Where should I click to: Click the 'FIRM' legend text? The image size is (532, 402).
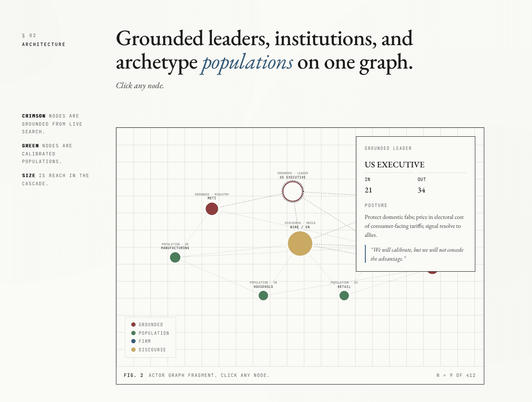click(145, 341)
